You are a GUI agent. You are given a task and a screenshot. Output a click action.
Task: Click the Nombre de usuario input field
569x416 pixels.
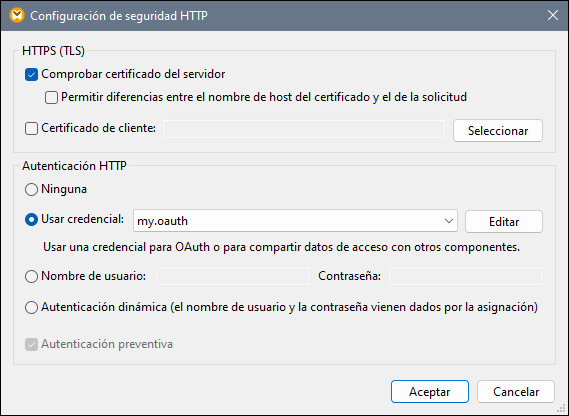pyautogui.click(x=233, y=276)
